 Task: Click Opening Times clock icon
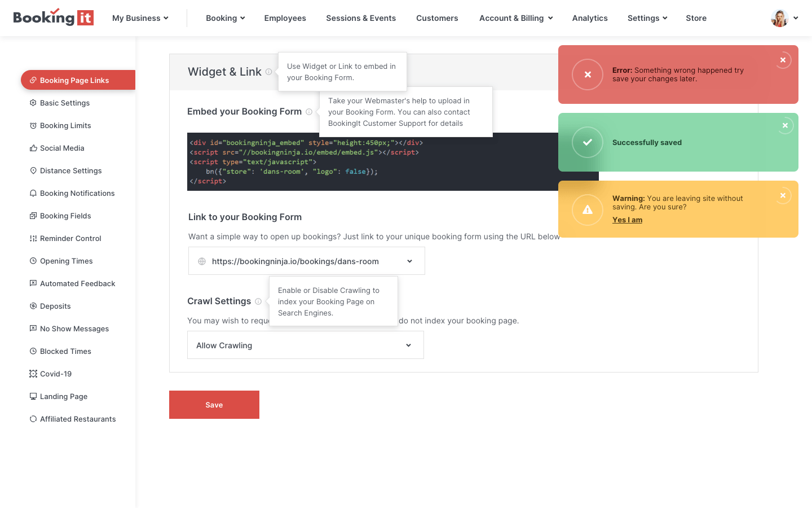(33, 261)
